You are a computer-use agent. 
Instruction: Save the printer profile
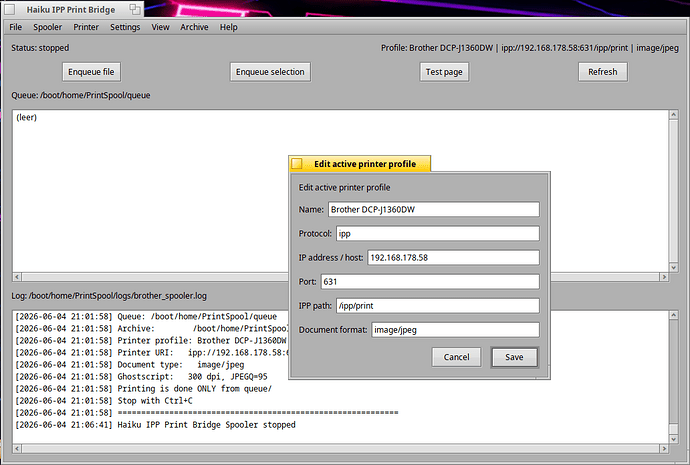pyautogui.click(x=514, y=357)
